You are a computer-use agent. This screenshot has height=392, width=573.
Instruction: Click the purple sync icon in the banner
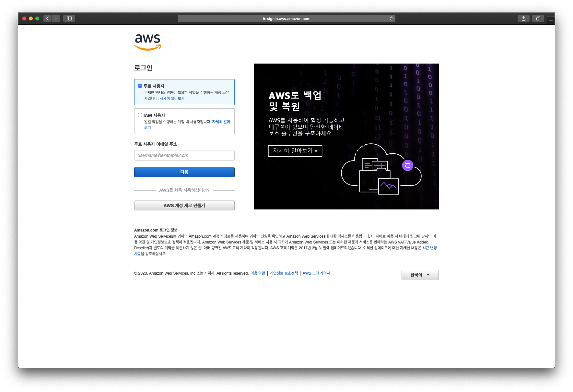coord(408,165)
